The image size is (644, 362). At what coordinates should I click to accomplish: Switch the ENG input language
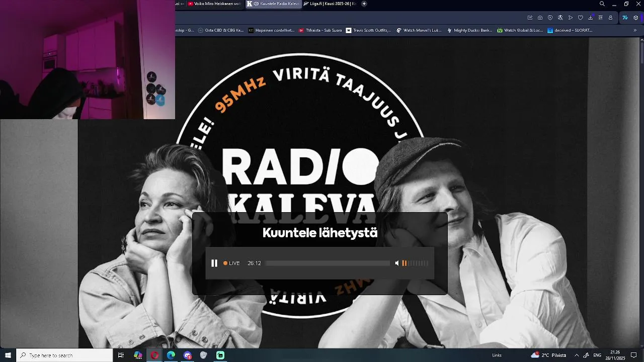coord(597,355)
